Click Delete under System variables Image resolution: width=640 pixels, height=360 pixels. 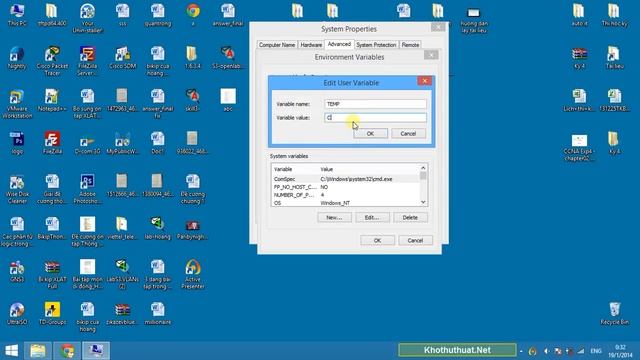tap(410, 218)
